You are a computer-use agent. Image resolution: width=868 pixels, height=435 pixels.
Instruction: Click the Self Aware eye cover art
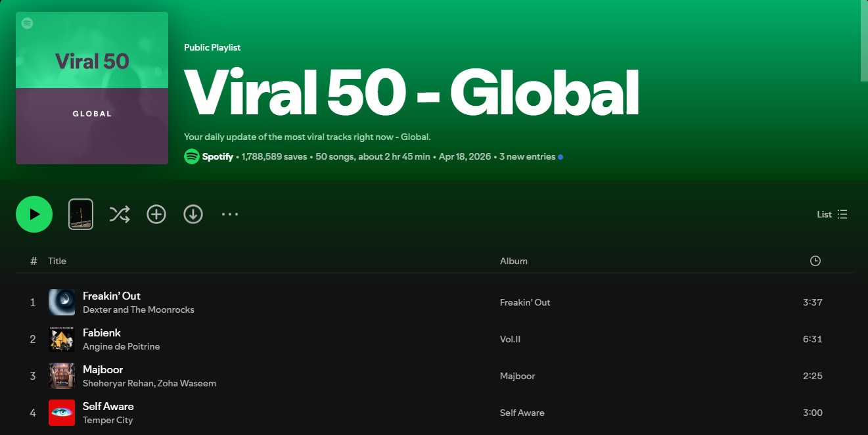click(62, 413)
